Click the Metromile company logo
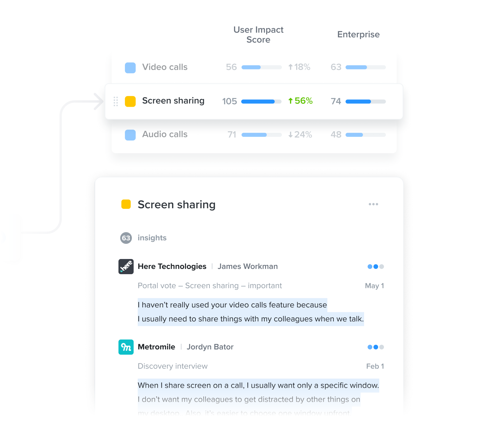This screenshot has height=448, width=503. coord(126,347)
